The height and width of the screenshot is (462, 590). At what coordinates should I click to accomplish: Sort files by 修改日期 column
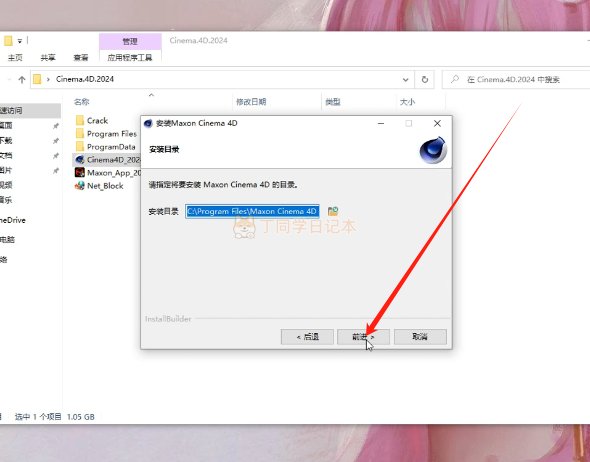[251, 102]
